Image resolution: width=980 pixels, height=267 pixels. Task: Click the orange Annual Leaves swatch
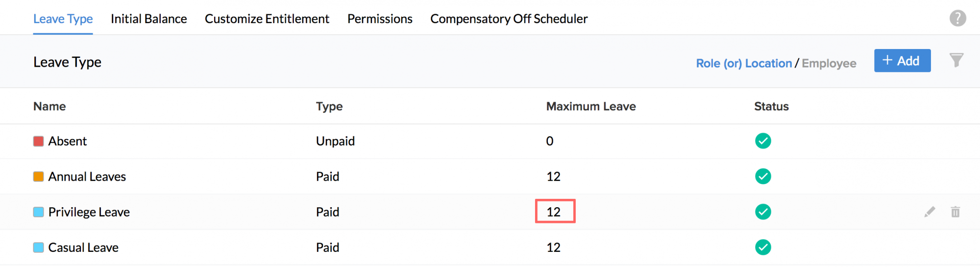point(38,177)
